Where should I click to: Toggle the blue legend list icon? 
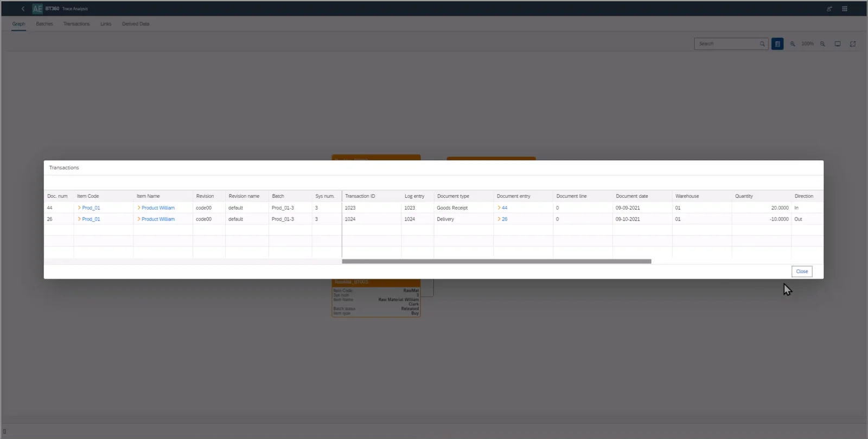[777, 44]
